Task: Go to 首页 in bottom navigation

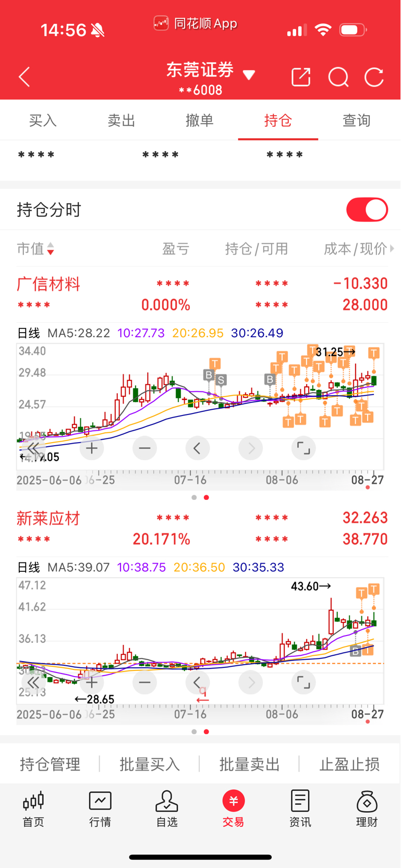Action: point(33,809)
